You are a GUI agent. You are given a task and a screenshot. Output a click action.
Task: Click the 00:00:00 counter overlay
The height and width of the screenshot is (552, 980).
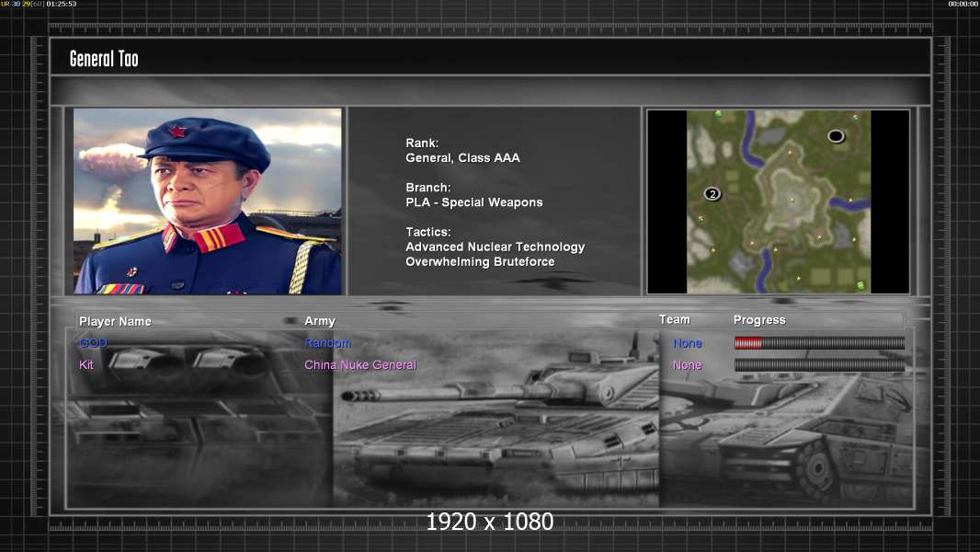pyautogui.click(x=963, y=4)
